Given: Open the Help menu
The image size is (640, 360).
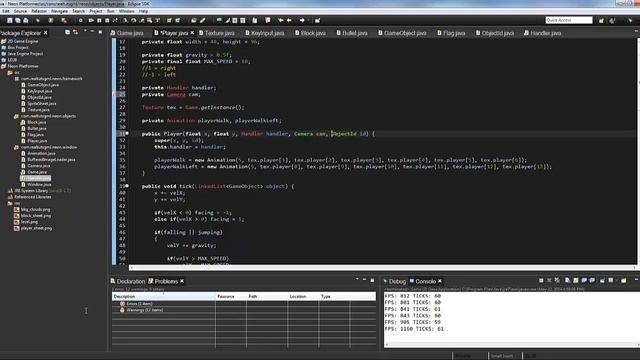Looking at the screenshot, I should [x=143, y=11].
